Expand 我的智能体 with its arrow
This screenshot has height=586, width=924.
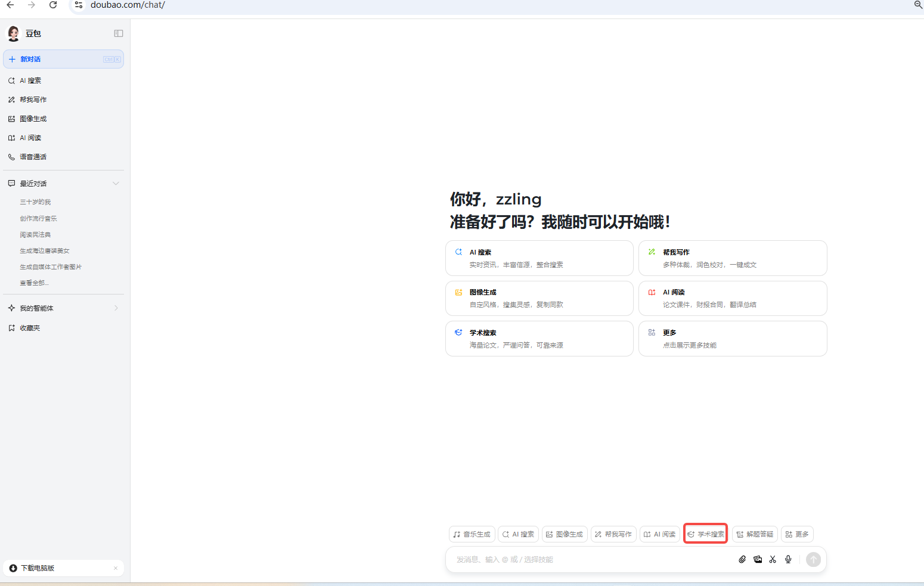click(116, 308)
